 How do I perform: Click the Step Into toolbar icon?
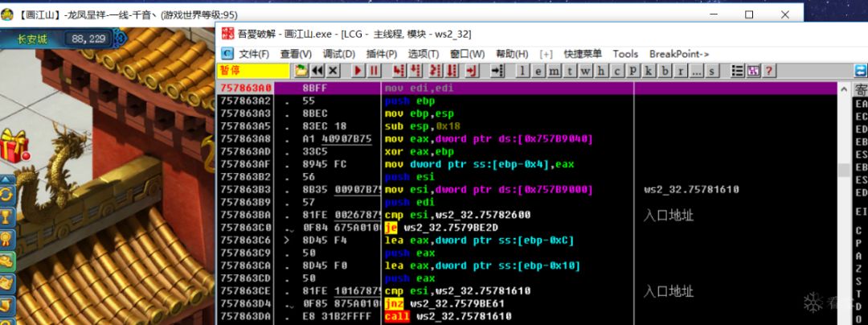(399, 71)
